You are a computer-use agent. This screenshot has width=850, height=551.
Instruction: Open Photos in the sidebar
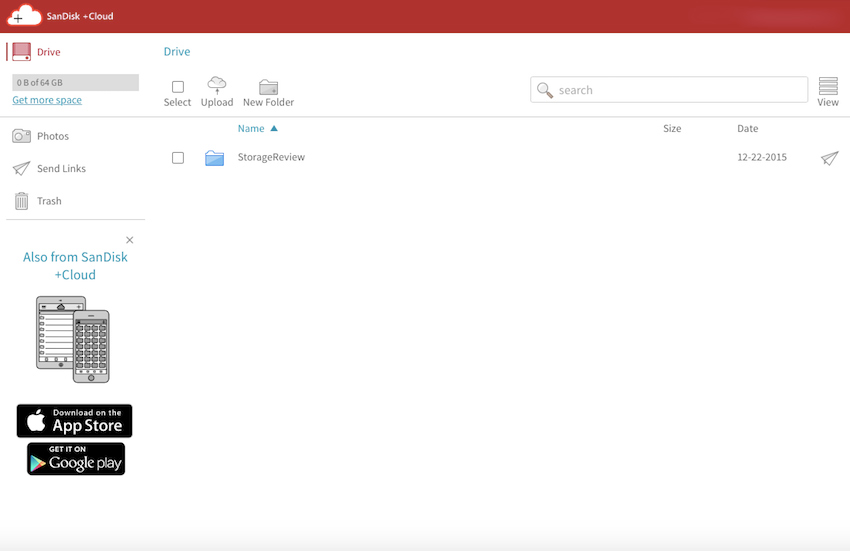tap(41, 136)
